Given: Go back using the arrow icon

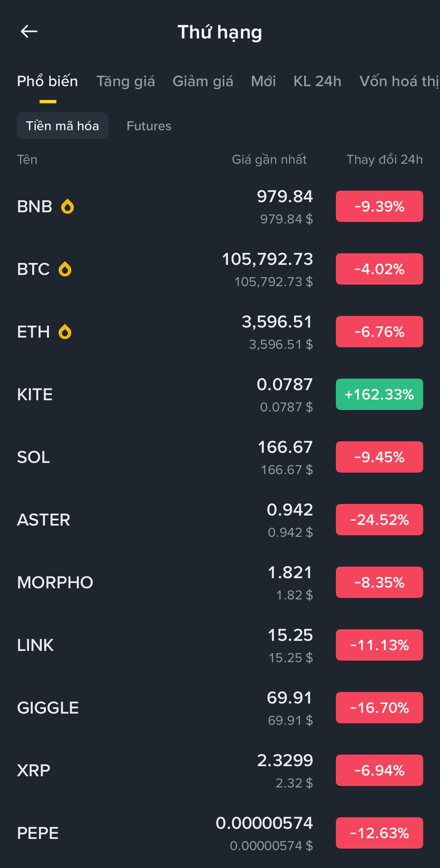Looking at the screenshot, I should (29, 32).
